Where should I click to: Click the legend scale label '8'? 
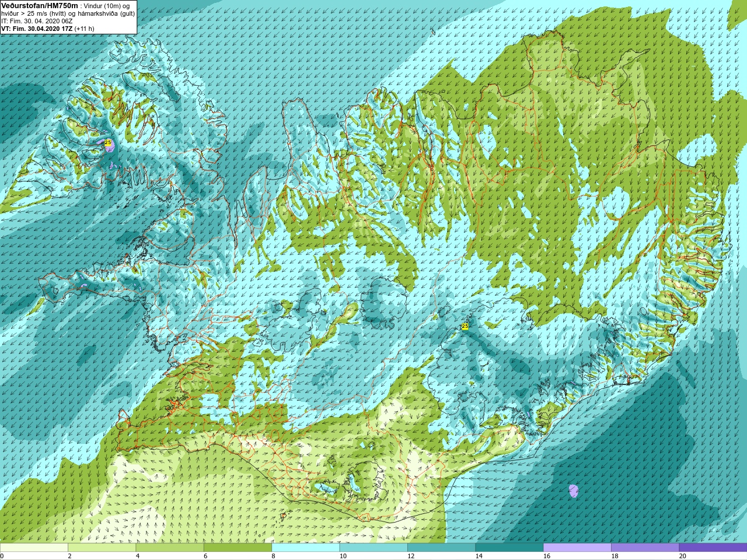click(x=274, y=556)
